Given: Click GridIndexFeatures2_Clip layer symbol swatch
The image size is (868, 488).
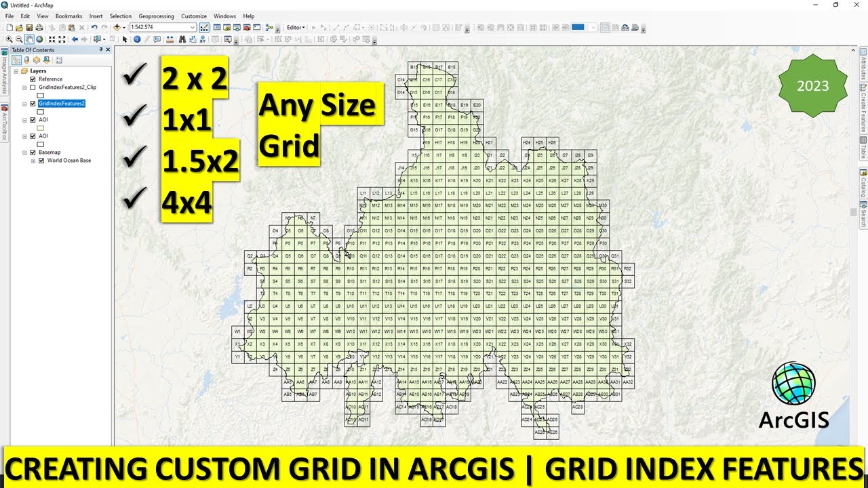Looking at the screenshot, I should click(41, 96).
